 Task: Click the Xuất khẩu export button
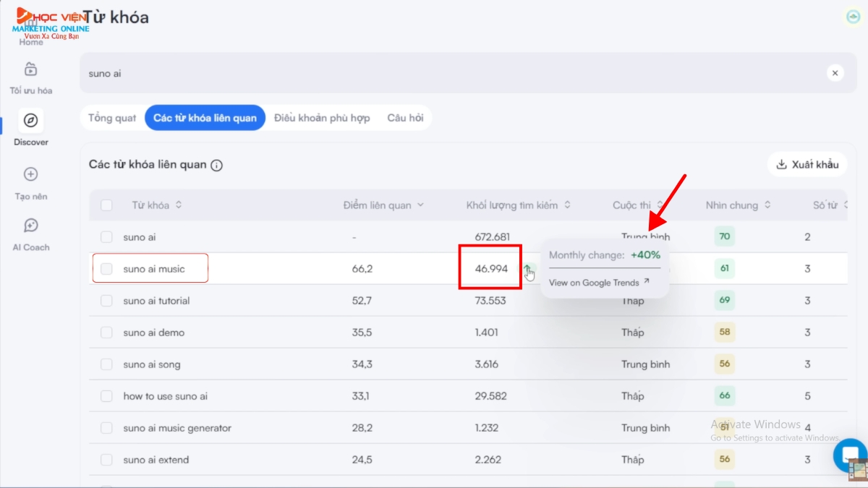point(807,165)
